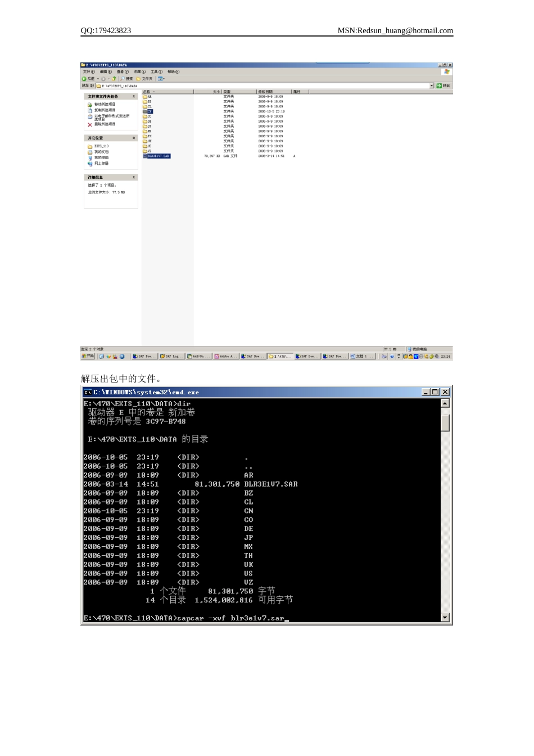Image resolution: width=534 pixels, height=756 pixels.
Task: Click the Start (开始) button
Action: [88, 356]
